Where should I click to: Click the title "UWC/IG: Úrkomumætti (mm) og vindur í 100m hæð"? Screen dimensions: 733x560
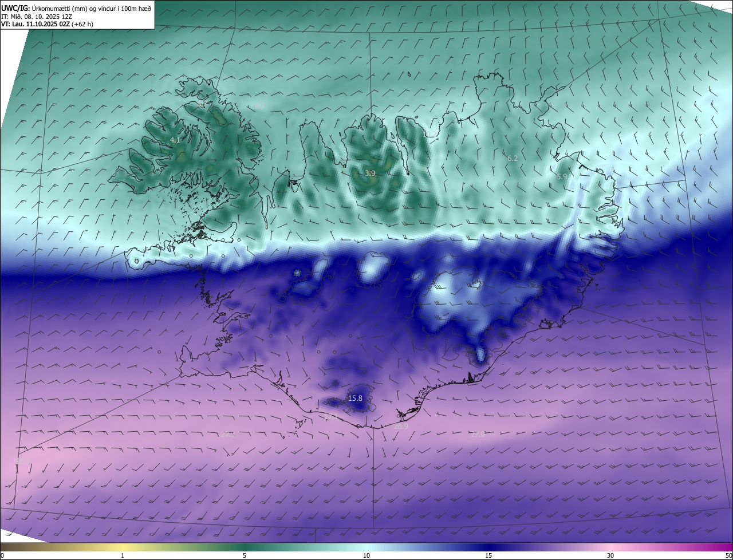76,8
